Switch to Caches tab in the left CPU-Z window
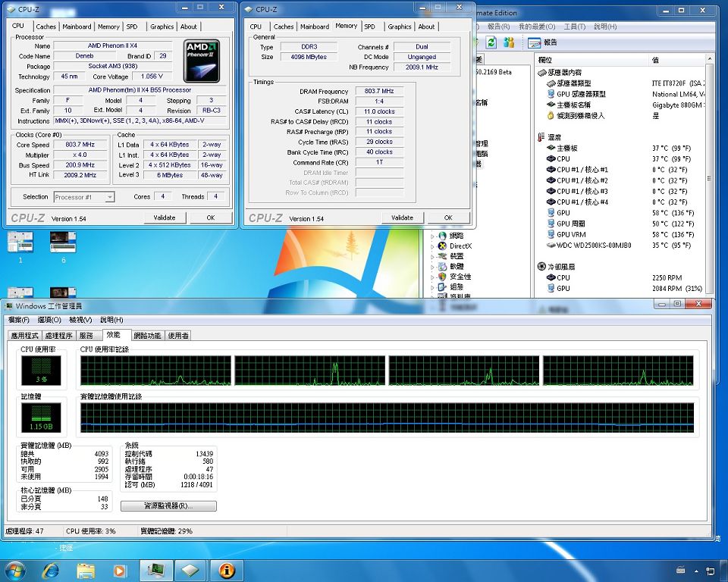The image size is (728, 582). point(46,27)
